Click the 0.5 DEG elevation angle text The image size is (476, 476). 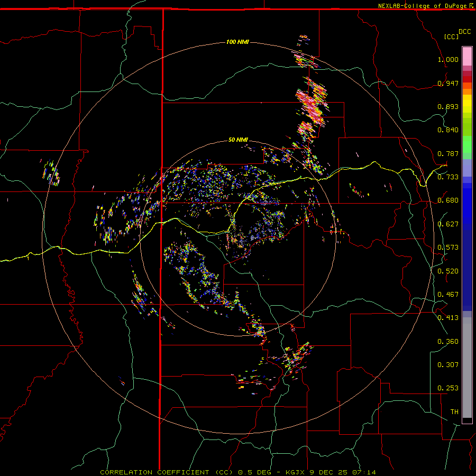click(x=254, y=472)
